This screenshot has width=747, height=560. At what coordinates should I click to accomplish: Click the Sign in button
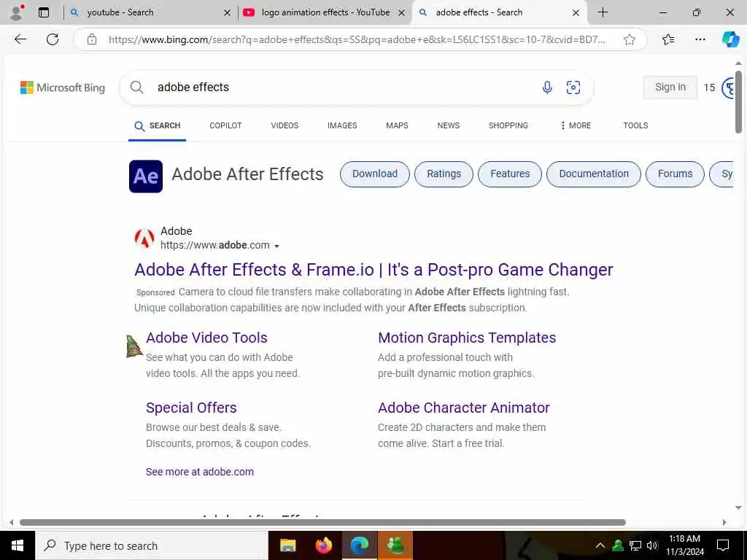(670, 87)
